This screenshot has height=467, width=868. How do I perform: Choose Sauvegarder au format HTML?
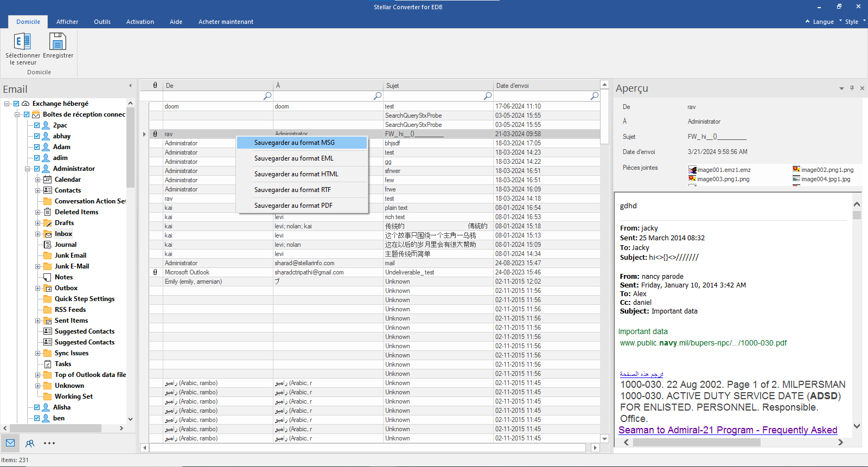[x=302, y=174]
